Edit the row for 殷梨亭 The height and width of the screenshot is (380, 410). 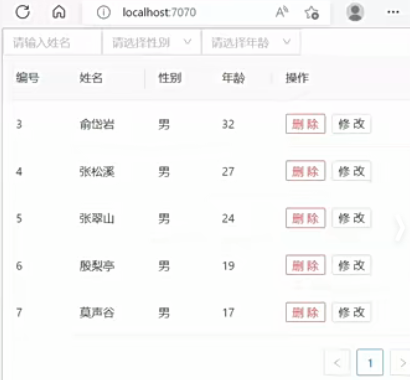[351, 265]
